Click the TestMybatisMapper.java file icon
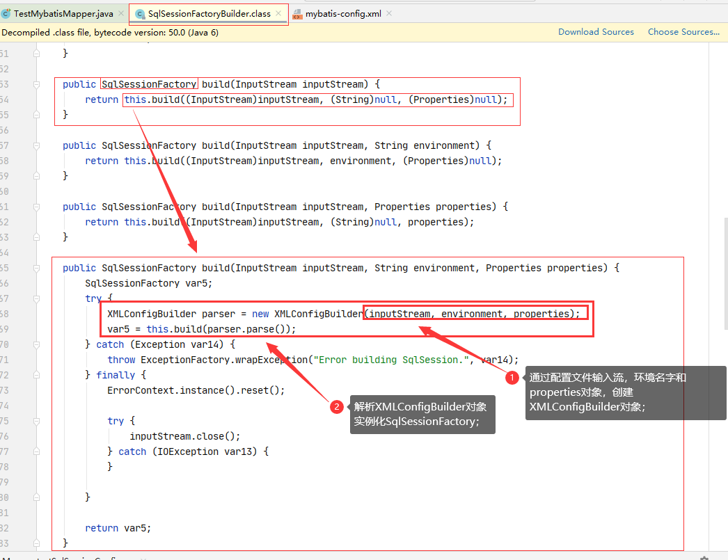Image resolution: width=728 pixels, height=560 pixels. pos(6,14)
